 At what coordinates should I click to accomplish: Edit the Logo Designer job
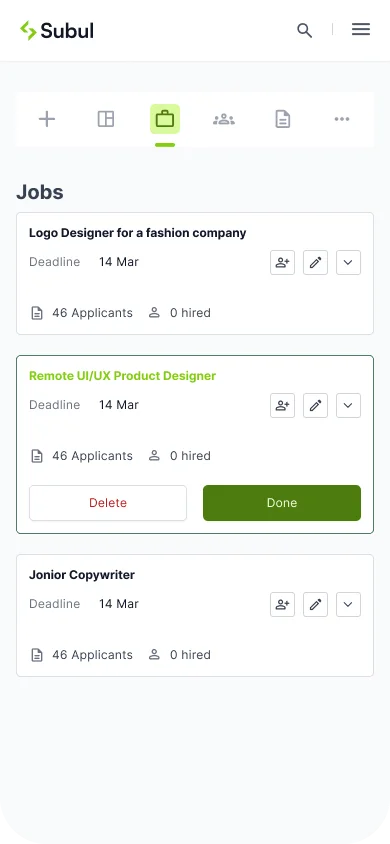click(316, 263)
